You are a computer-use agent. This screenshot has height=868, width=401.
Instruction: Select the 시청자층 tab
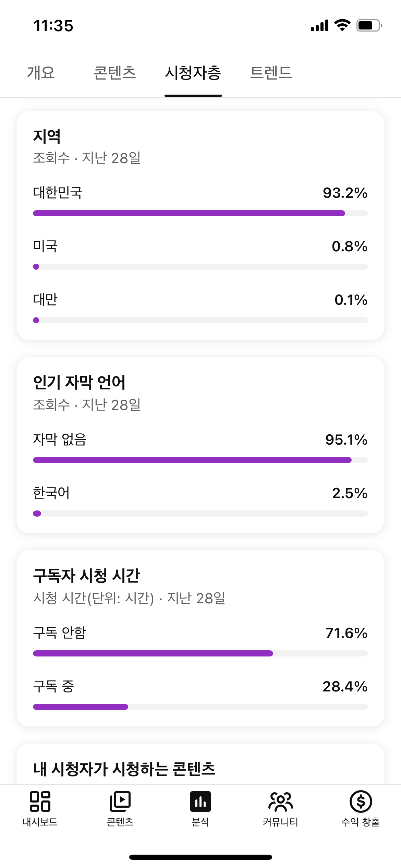(193, 73)
